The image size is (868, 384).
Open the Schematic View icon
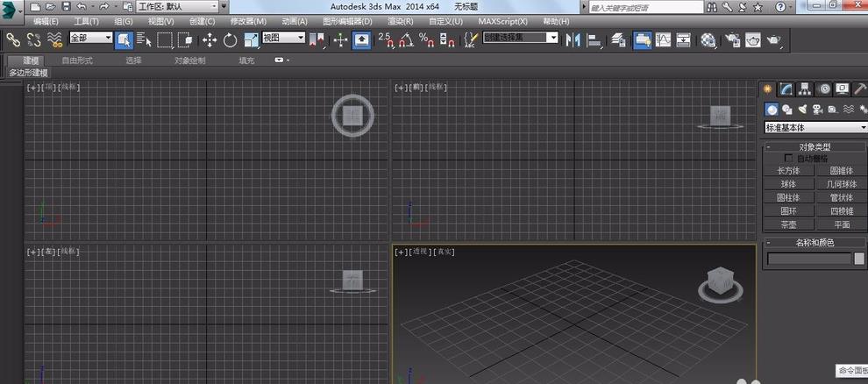pyautogui.click(x=684, y=39)
